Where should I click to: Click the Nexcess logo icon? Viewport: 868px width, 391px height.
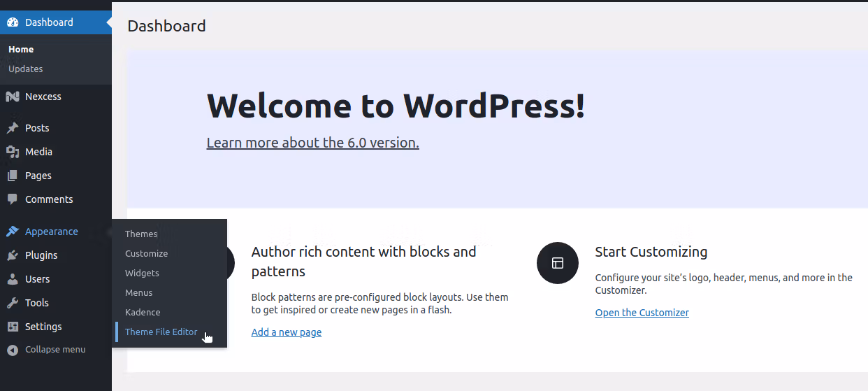point(13,97)
